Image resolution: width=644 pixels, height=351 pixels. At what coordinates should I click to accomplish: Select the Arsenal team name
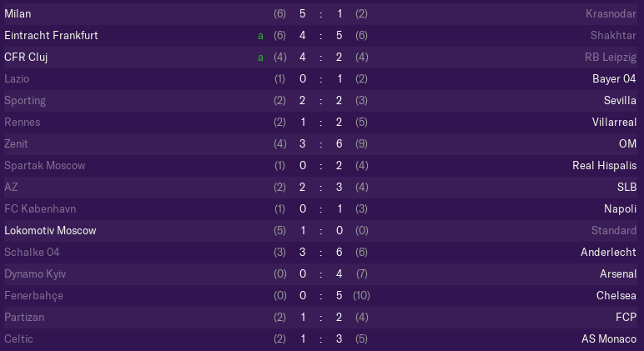[617, 273]
